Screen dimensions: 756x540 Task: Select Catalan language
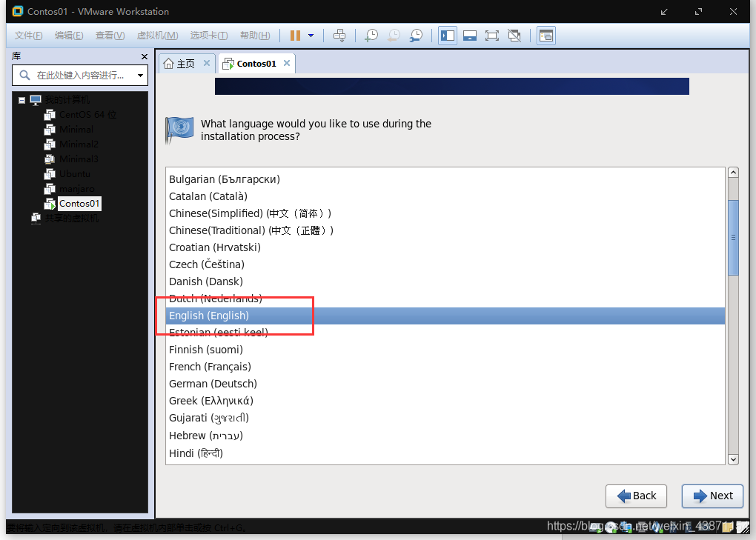(445, 196)
